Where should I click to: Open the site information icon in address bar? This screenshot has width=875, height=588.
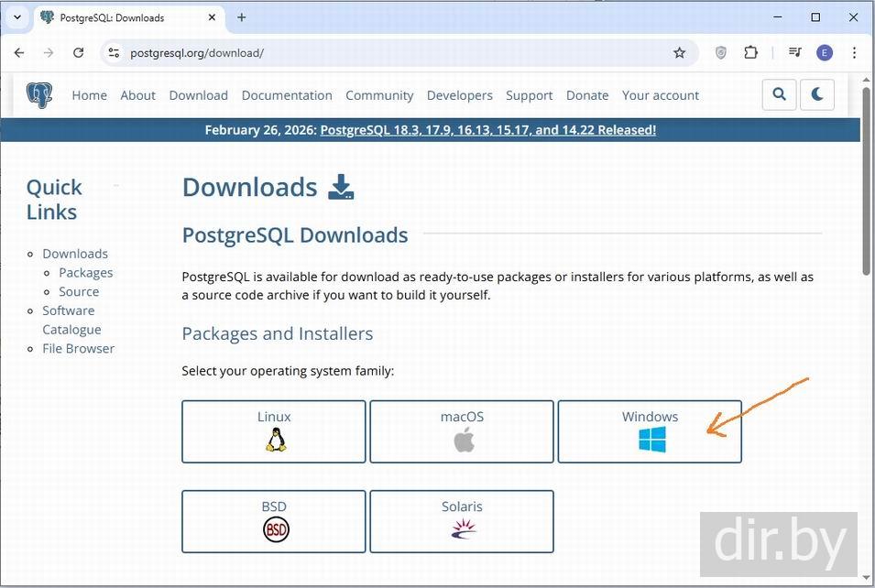tap(115, 53)
